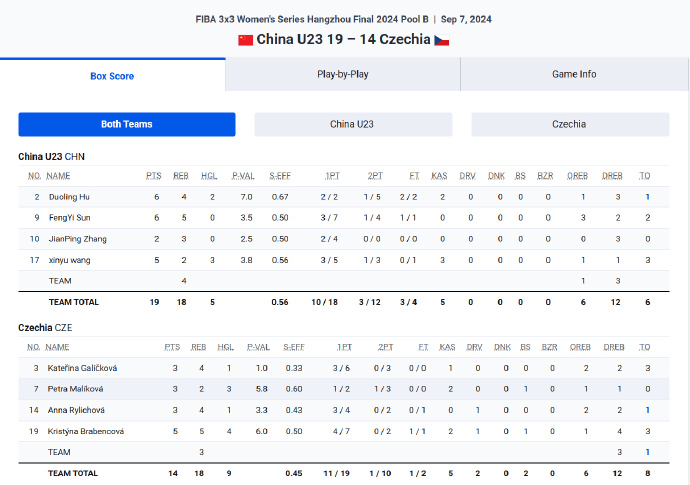Select Kristýna Brabencová player entry
This screenshot has width=690, height=485.
(x=86, y=431)
